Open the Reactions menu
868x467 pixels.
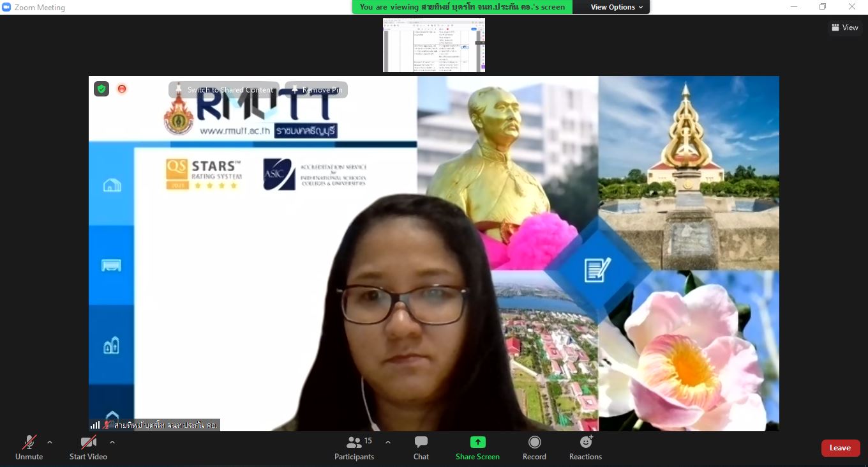coord(585,447)
